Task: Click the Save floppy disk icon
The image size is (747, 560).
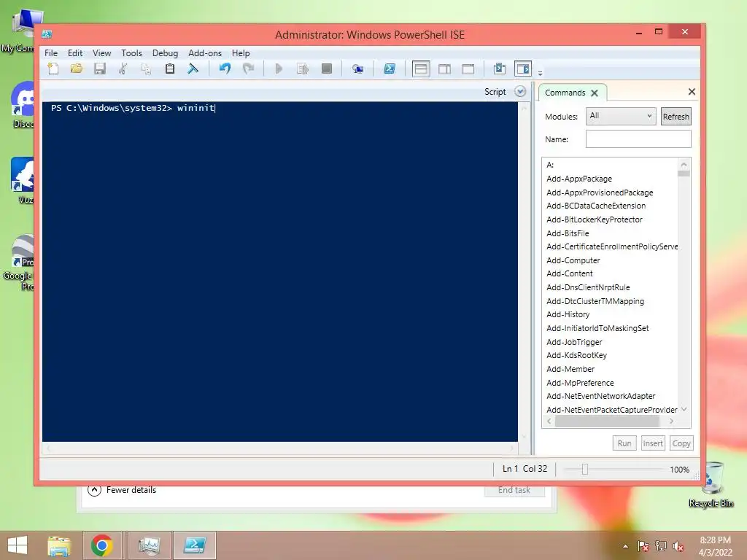Action: [x=99, y=69]
